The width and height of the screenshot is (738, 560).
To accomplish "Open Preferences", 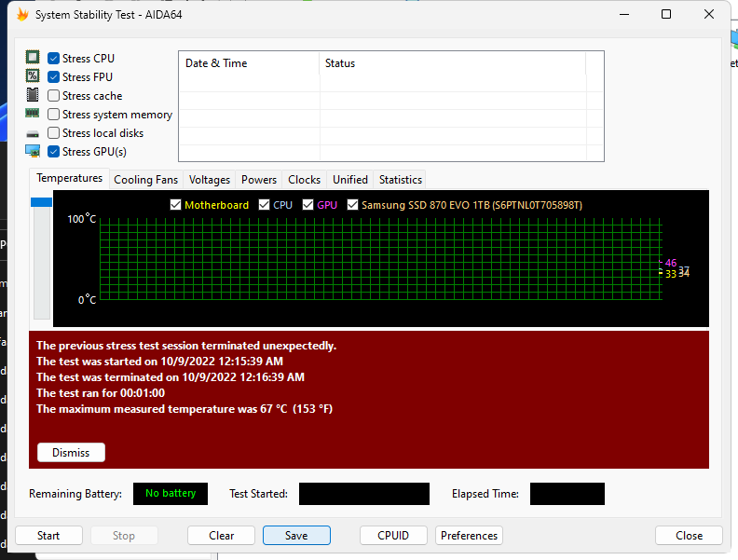I will click(x=470, y=536).
